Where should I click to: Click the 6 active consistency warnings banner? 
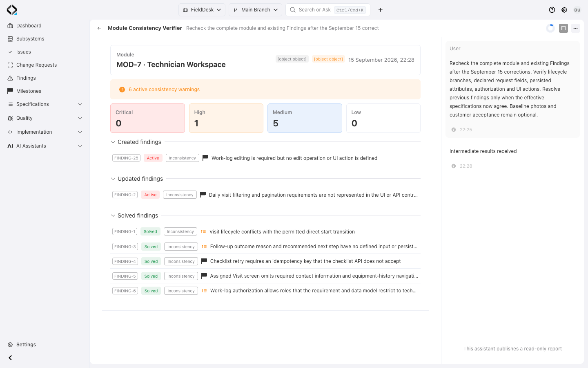click(265, 90)
